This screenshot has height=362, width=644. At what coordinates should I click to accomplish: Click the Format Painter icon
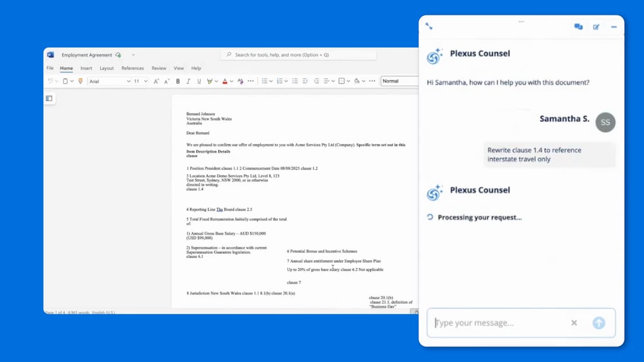coord(80,81)
